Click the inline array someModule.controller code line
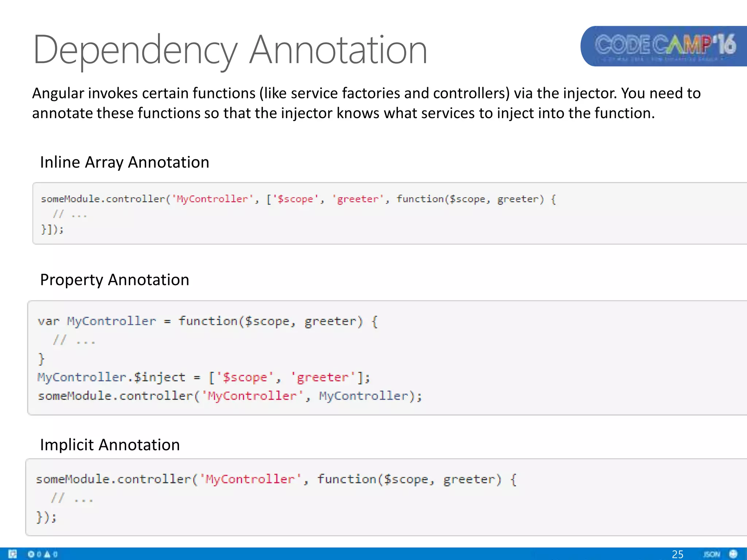The height and width of the screenshot is (560, 747). click(x=298, y=199)
